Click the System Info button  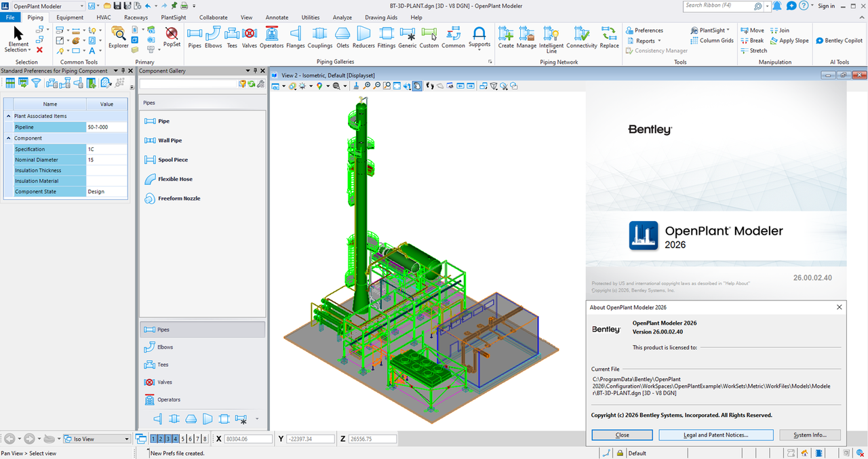coord(810,435)
